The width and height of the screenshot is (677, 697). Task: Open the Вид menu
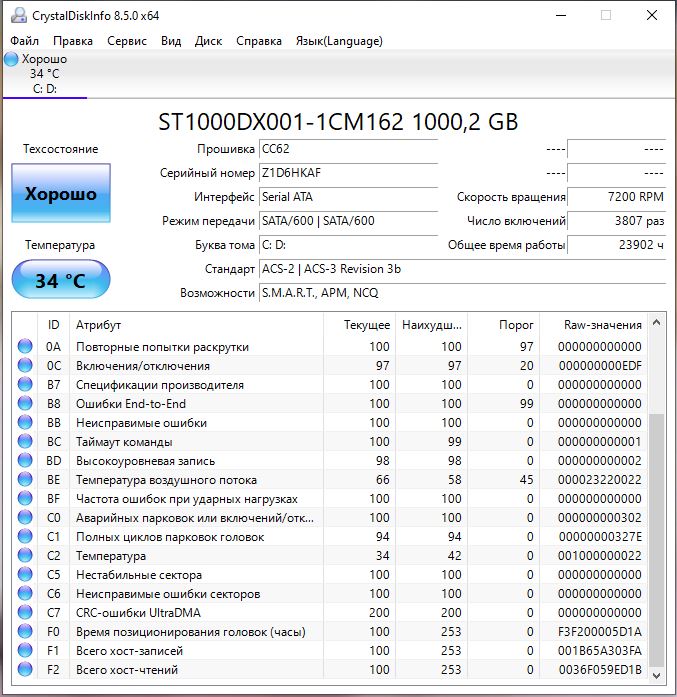click(x=171, y=41)
